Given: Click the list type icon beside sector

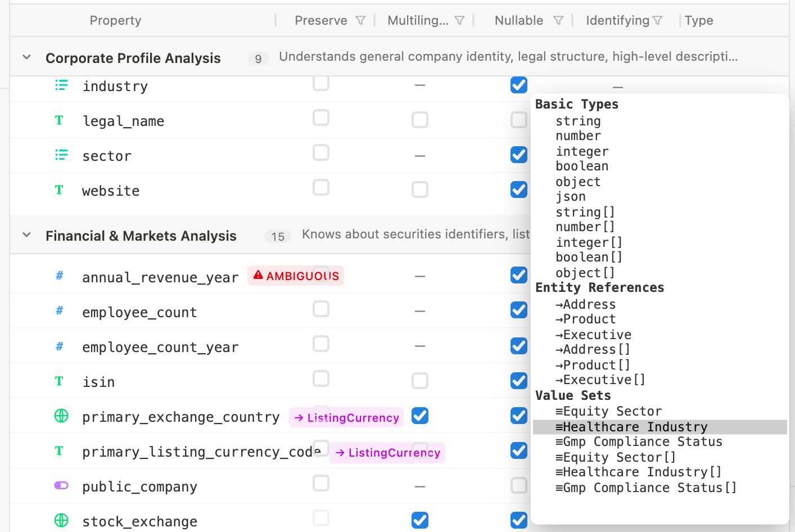Looking at the screenshot, I should click(x=61, y=155).
